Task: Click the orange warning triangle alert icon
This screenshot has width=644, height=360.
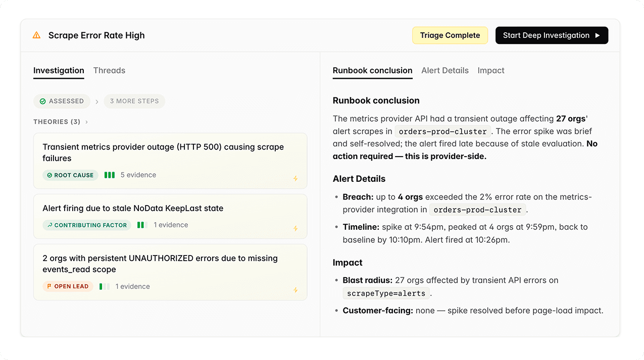Action: point(36,35)
